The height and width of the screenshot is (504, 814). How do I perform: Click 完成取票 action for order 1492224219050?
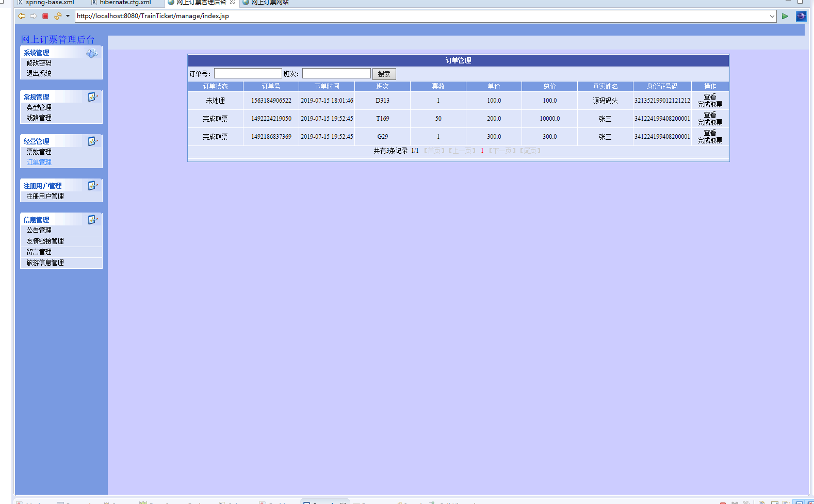(710, 122)
